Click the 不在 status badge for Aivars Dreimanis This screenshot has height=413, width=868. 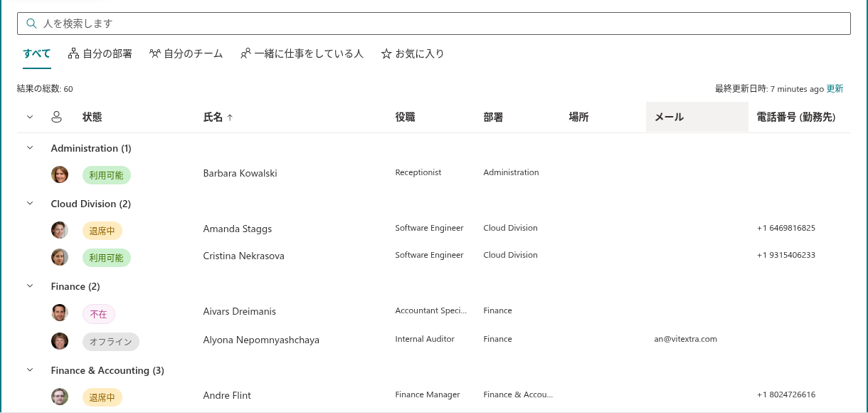[x=99, y=314]
